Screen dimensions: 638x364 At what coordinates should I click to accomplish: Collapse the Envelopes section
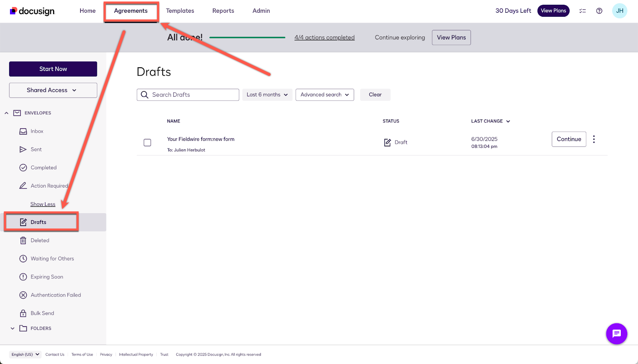pyautogui.click(x=6, y=113)
